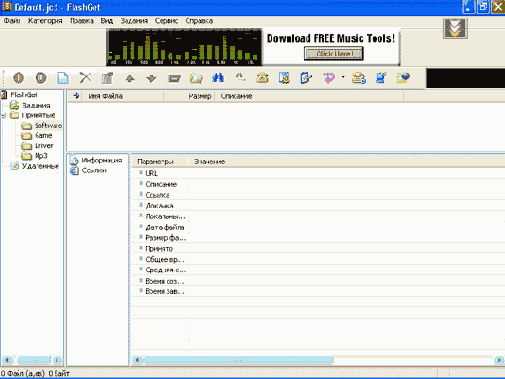Open the dropdown arrow beside the heart icon
The height and width of the screenshot is (379, 505).
[343, 77]
